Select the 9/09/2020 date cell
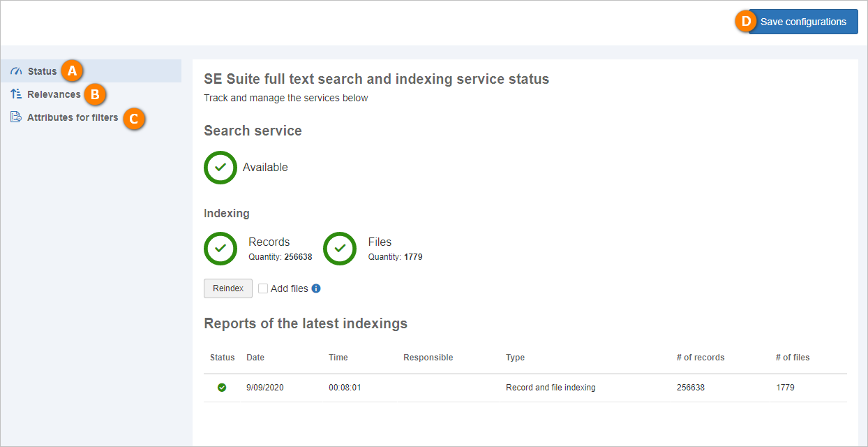Image resolution: width=868 pixels, height=447 pixels. point(266,388)
